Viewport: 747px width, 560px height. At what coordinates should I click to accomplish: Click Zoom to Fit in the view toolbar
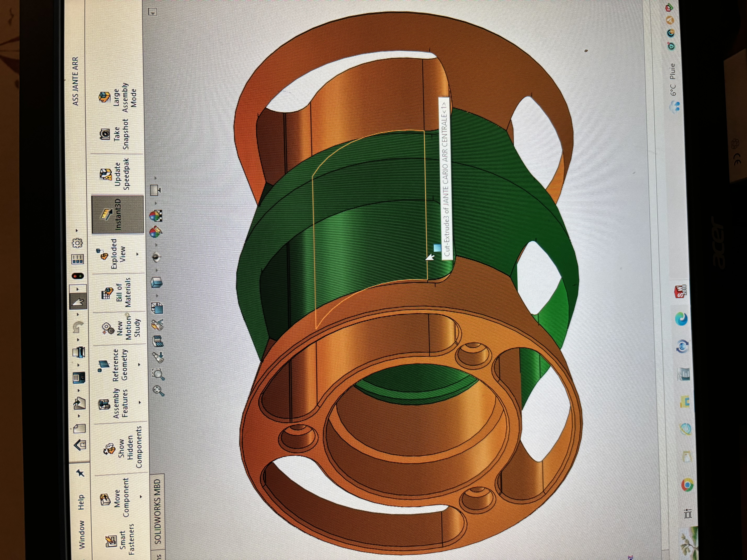(158, 391)
